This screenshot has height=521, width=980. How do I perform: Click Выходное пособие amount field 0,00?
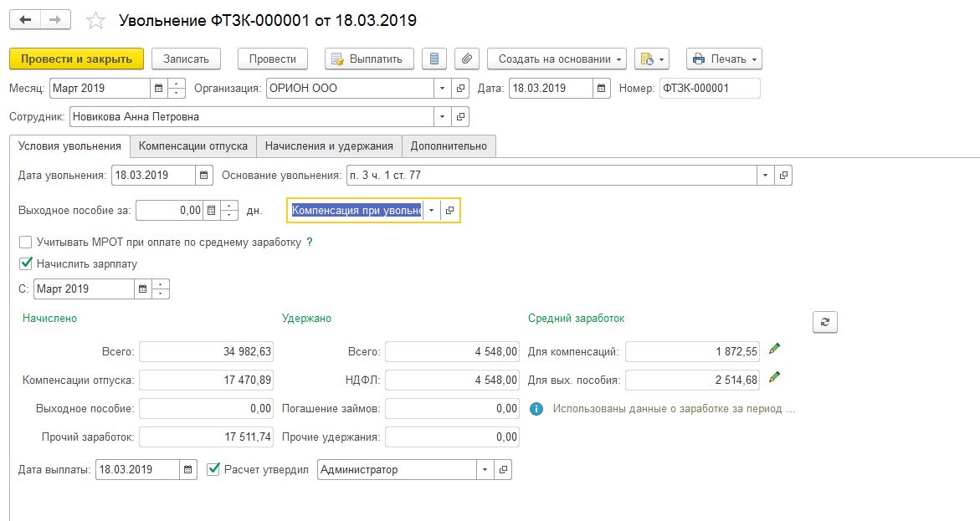click(x=206, y=409)
